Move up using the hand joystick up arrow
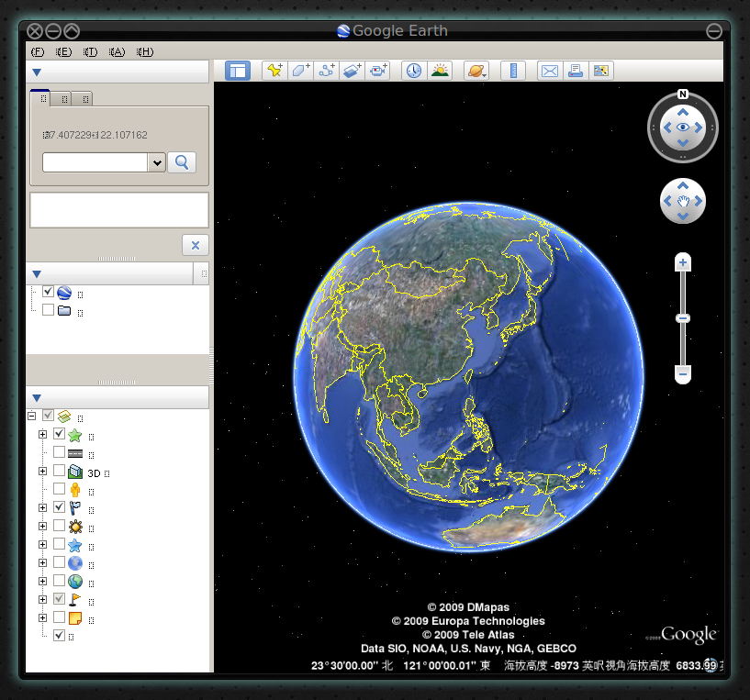 [x=683, y=185]
